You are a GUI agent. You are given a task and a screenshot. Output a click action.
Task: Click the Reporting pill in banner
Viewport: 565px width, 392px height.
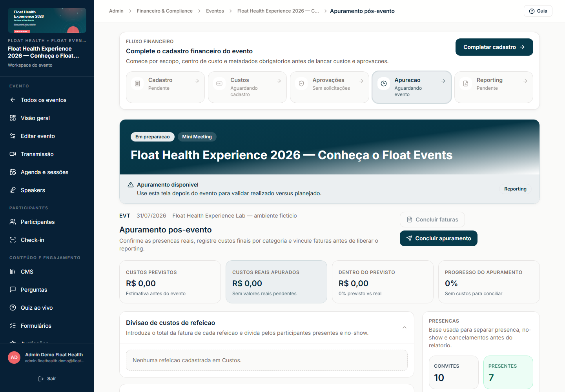[515, 189]
